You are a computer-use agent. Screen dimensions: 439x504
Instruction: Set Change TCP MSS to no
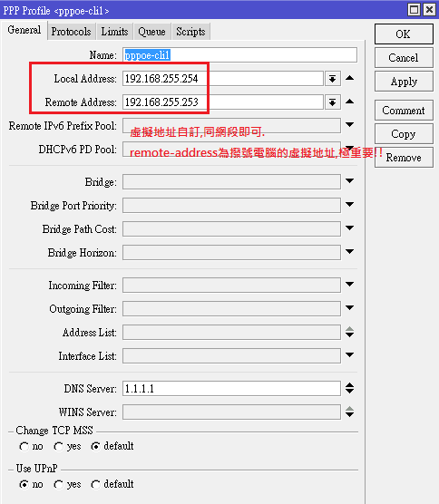tap(24, 447)
